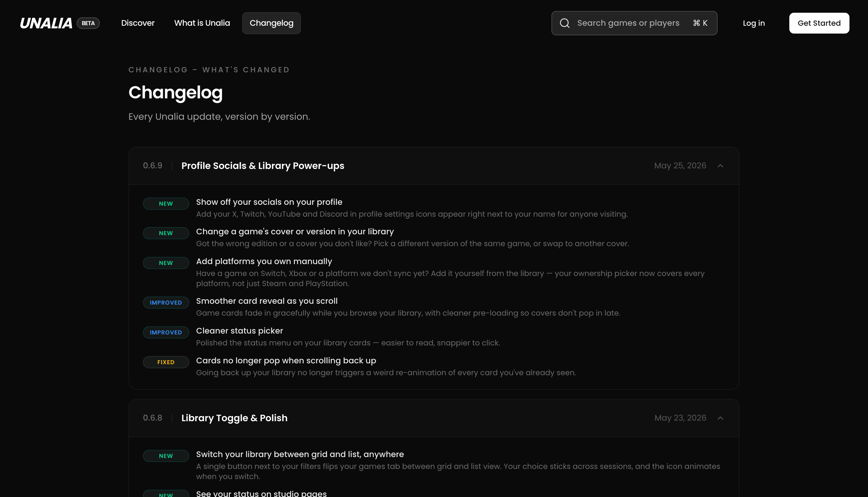Screen dimensions: 868x497
Task: Click the 0.6.9 version number
Action: tap(152, 165)
